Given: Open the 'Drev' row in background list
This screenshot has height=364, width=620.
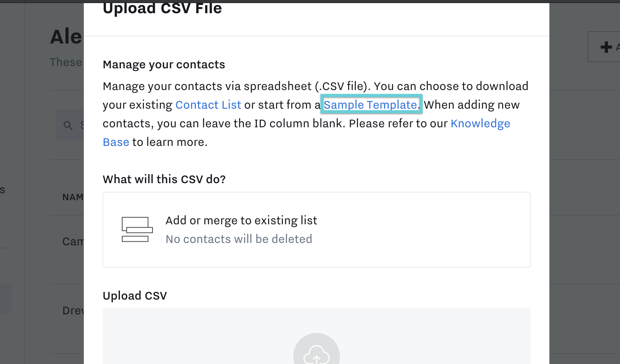Looking at the screenshot, I should (x=73, y=310).
